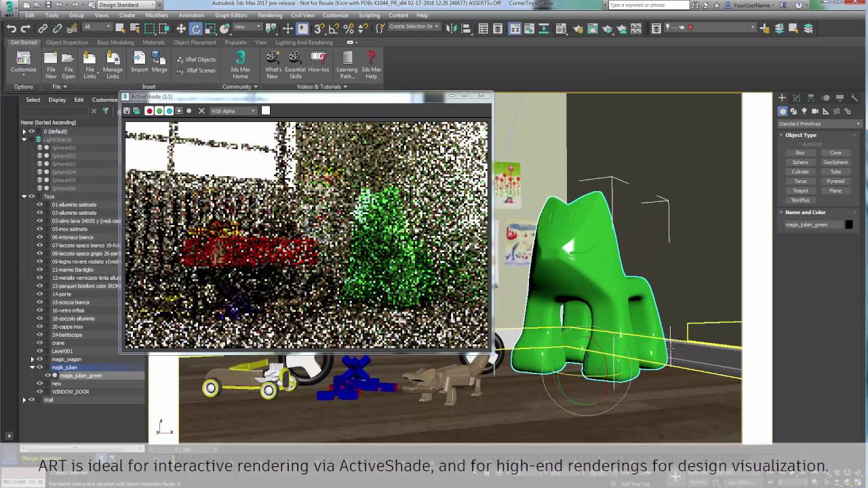Toggle the Angle Snap button

pos(334,28)
